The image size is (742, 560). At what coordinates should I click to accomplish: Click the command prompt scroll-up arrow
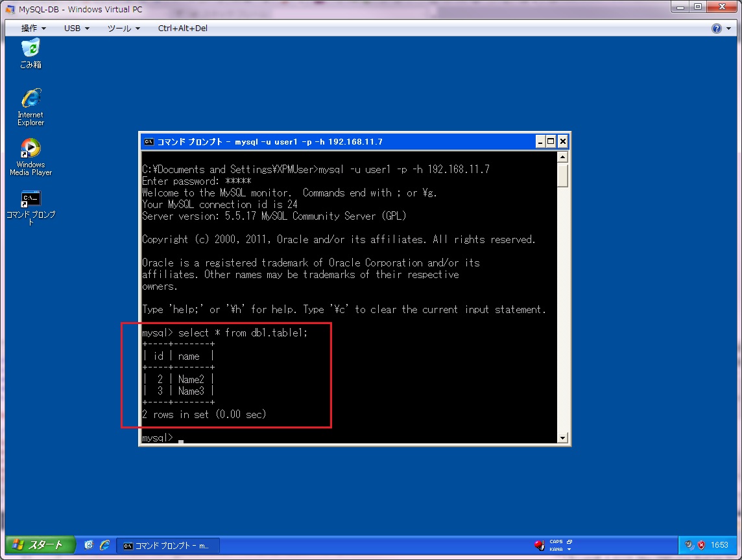(562, 157)
